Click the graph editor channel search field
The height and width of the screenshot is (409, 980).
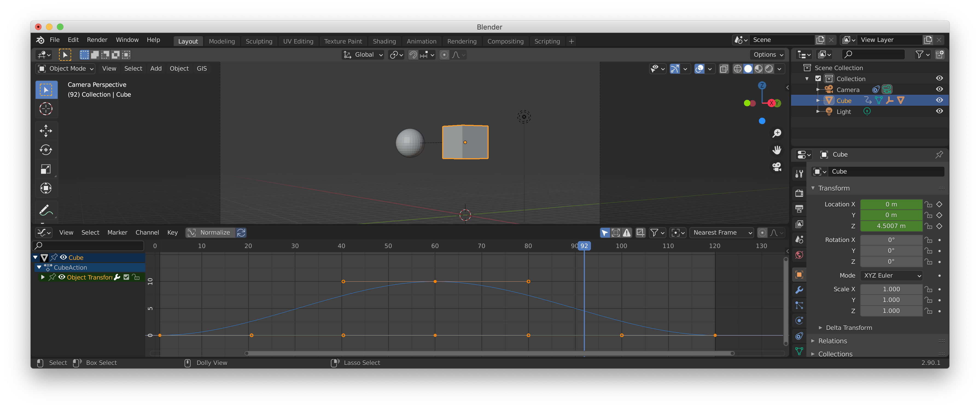coord(88,246)
